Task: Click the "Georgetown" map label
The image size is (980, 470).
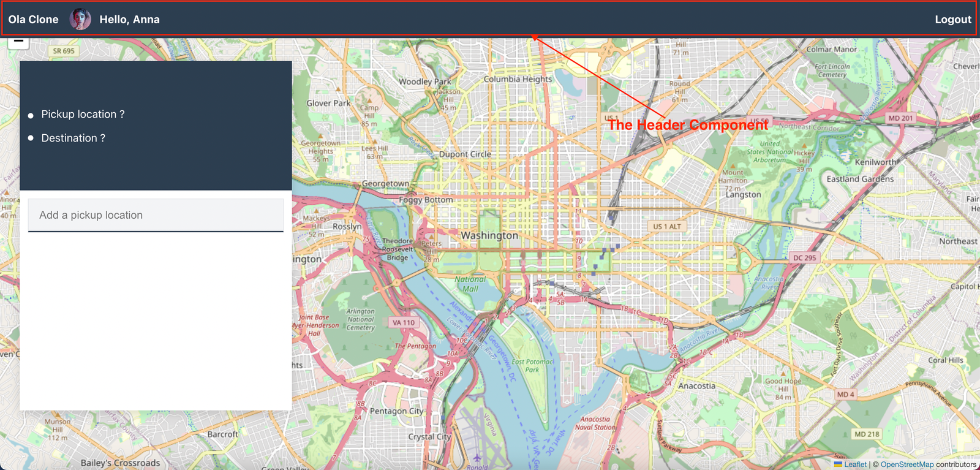Action: [x=385, y=184]
